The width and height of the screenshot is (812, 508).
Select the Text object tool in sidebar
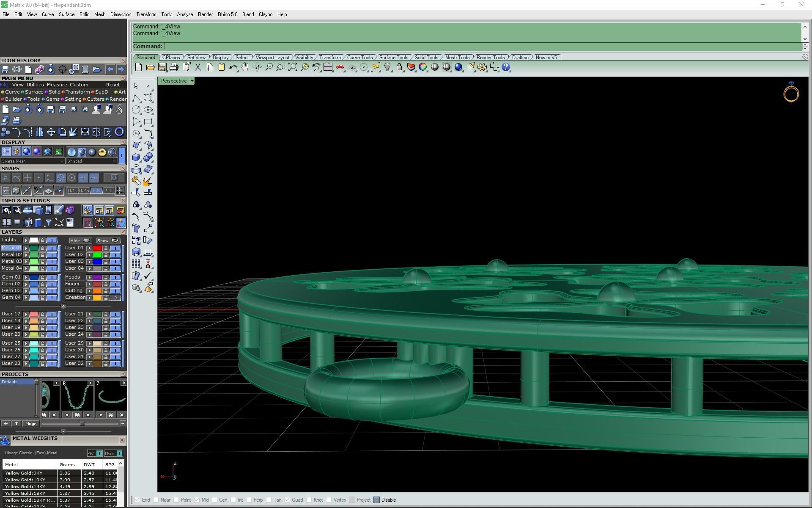pos(136,229)
